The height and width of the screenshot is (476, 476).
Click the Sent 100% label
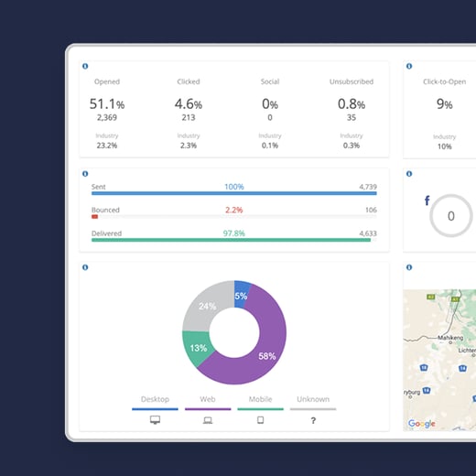click(x=234, y=187)
